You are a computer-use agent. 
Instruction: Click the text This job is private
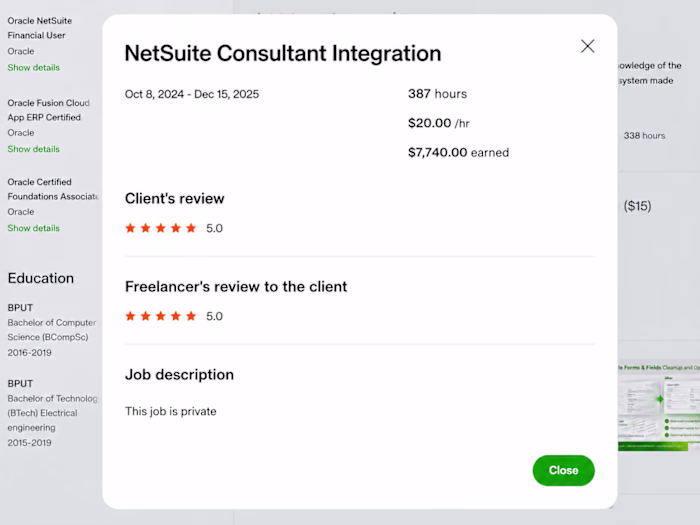coord(171,411)
